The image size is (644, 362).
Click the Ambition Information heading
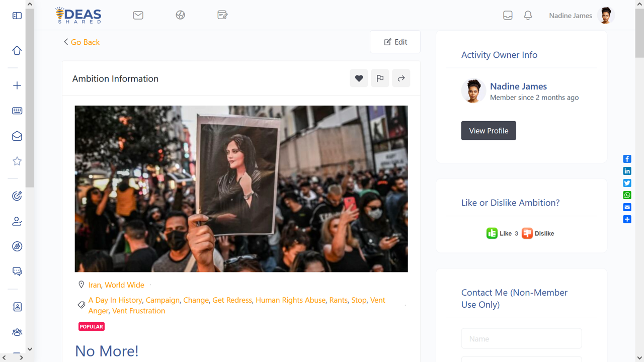point(115,79)
